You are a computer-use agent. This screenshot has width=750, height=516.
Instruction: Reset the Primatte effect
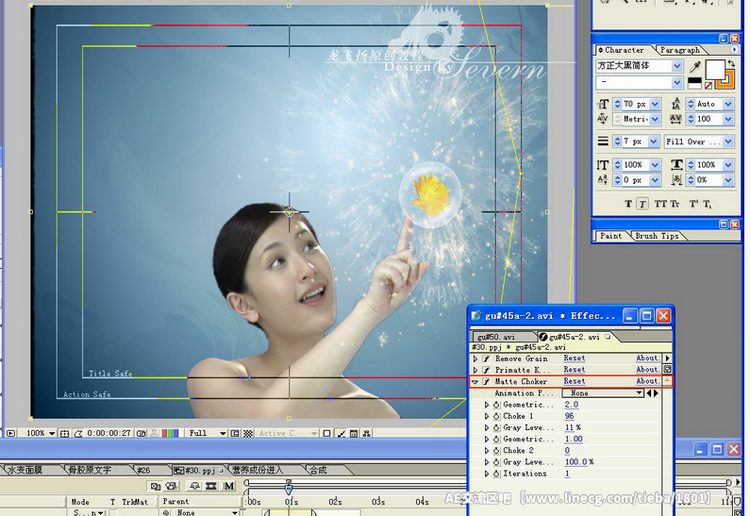pyautogui.click(x=574, y=370)
